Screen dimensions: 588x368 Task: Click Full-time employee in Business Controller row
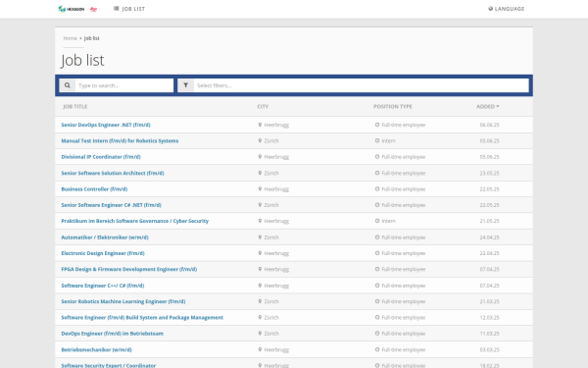click(403, 189)
